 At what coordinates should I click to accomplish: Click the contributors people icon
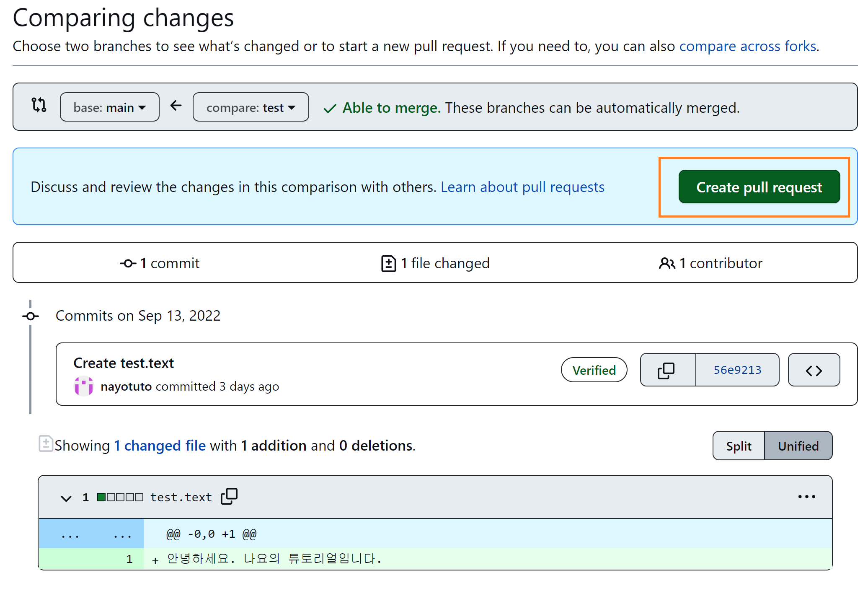click(667, 263)
